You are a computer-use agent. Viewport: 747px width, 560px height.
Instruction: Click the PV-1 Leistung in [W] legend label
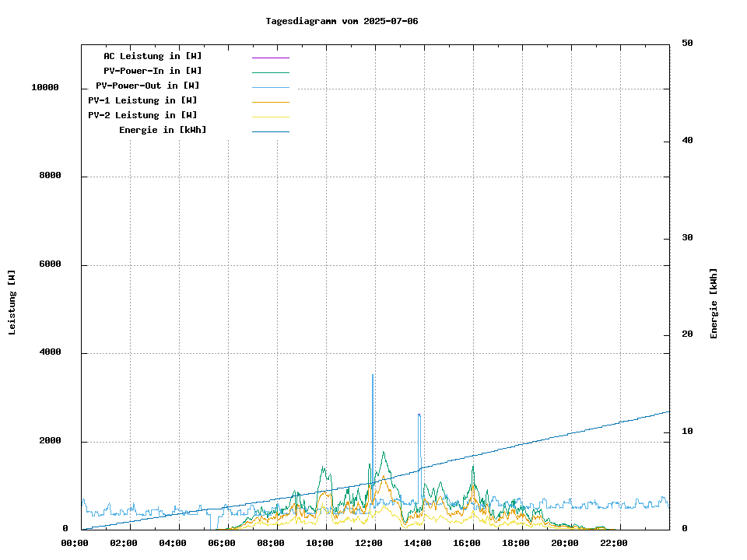pos(142,100)
